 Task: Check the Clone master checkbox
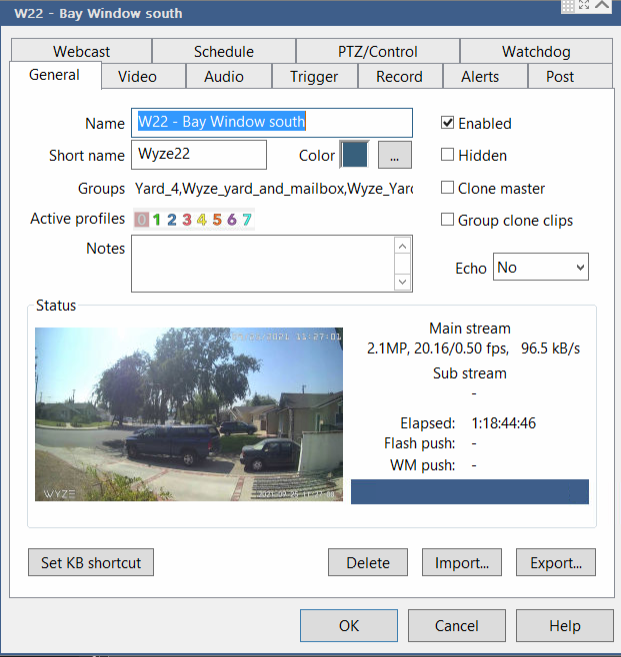tap(448, 187)
